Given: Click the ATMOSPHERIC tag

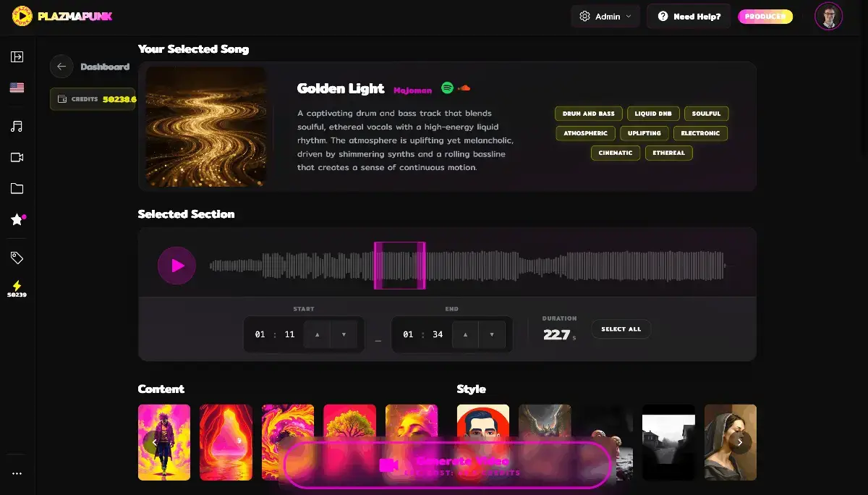Looking at the screenshot, I should coord(586,133).
